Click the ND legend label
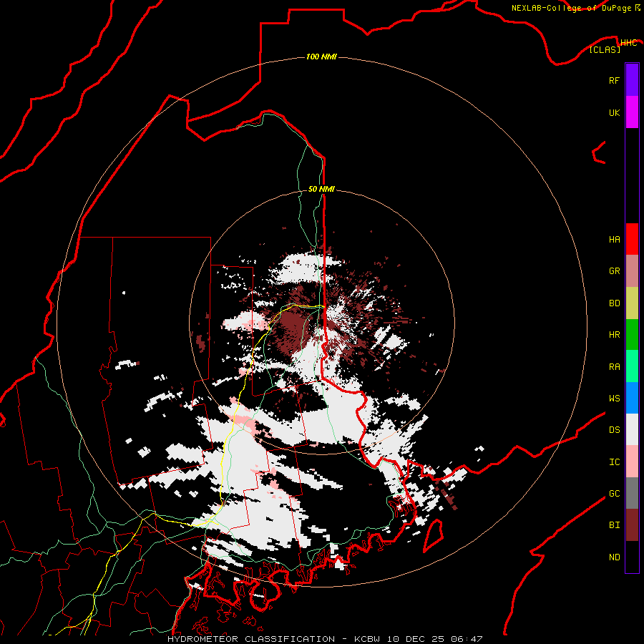This screenshot has width=644, height=644. (614, 557)
